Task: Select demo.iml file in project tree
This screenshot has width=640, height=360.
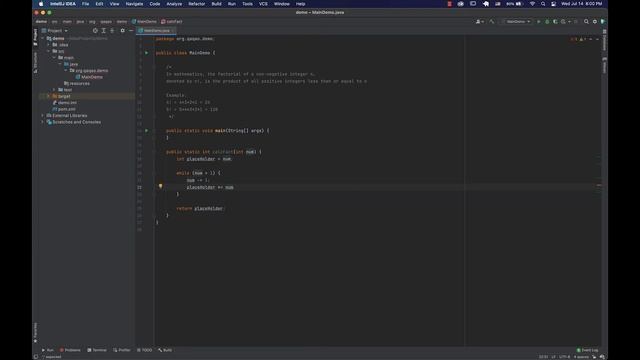Action: (x=64, y=103)
